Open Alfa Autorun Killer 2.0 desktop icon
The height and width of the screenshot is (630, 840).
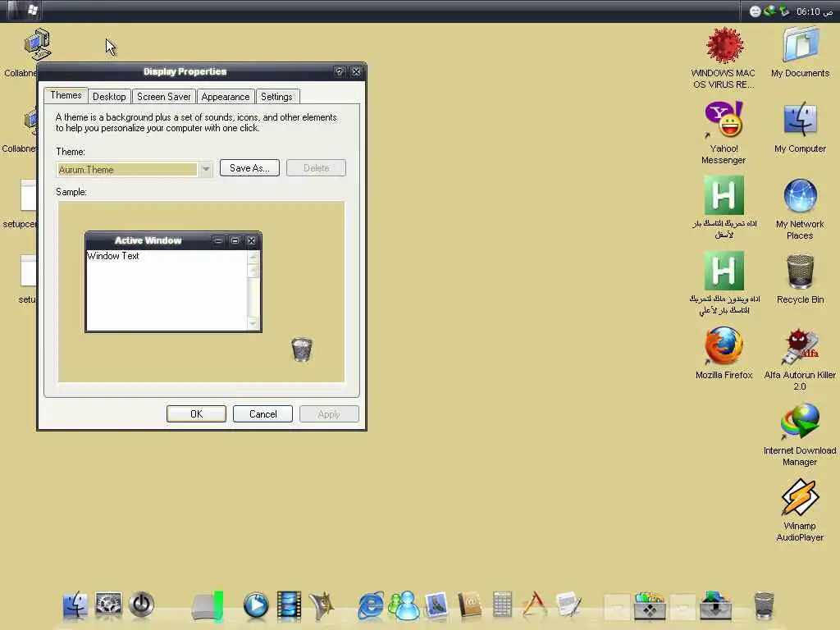(800, 360)
